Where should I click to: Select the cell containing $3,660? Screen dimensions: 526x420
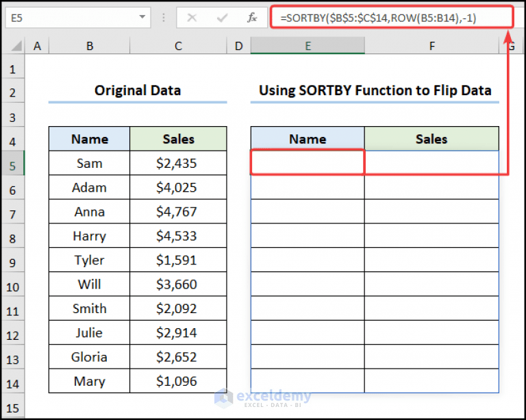(178, 284)
